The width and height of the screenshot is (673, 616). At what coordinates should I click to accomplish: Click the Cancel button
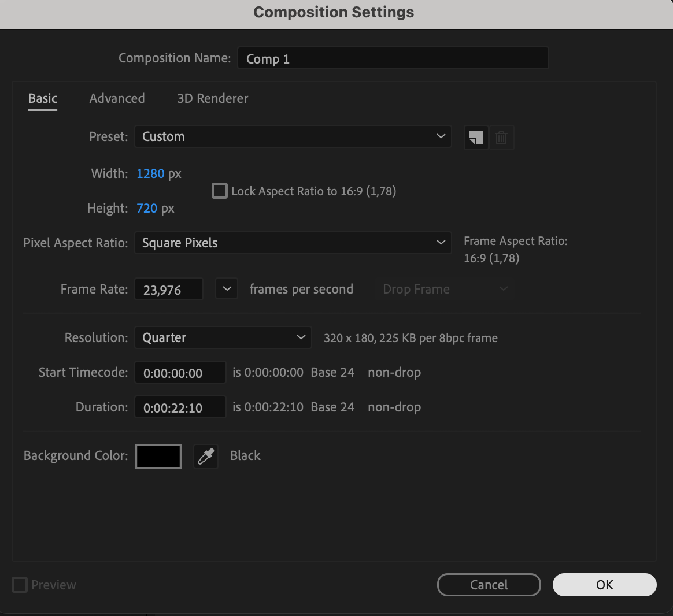point(489,585)
